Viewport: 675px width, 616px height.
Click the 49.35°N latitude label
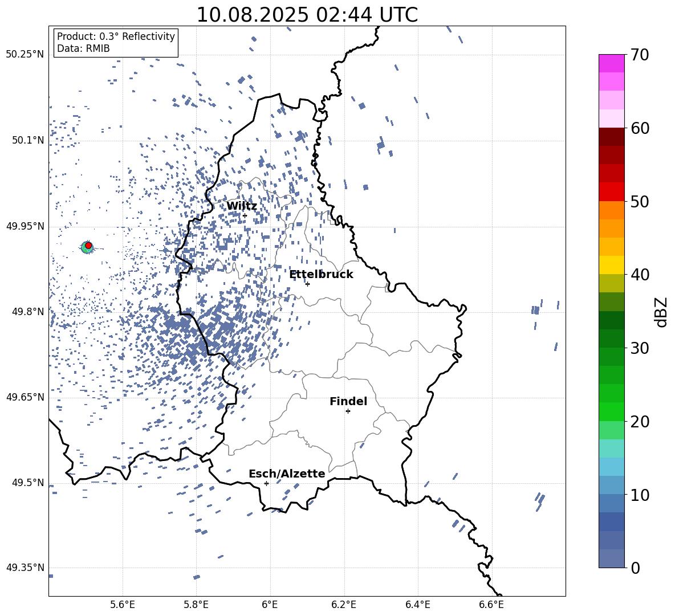coord(25,568)
